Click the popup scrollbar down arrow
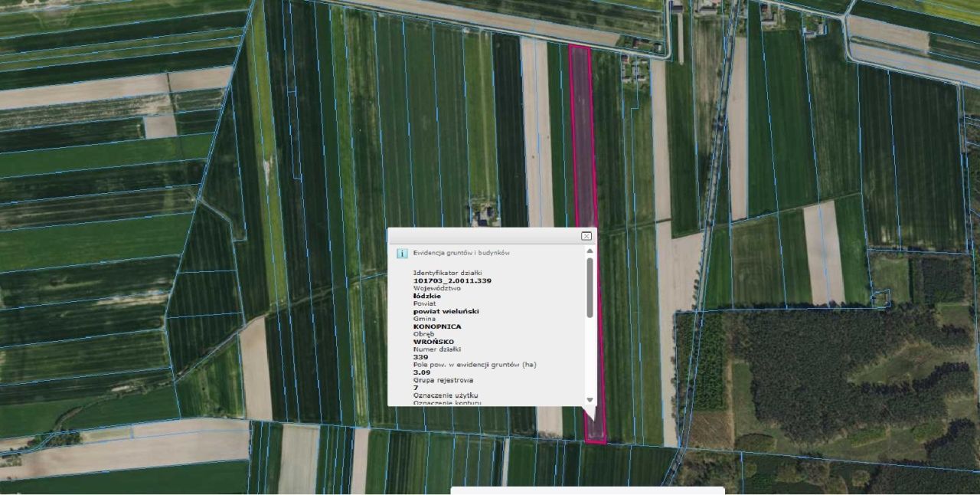Screen dimensions: 980x495 [590, 400]
